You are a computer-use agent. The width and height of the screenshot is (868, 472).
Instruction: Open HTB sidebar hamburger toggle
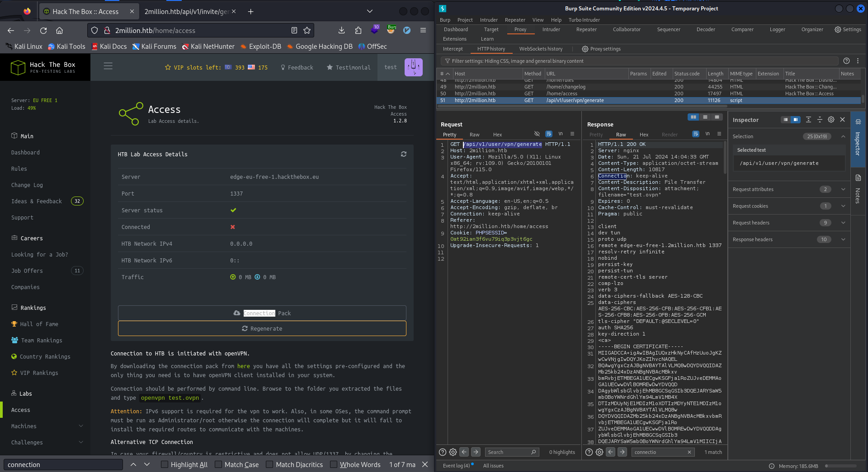pos(108,66)
